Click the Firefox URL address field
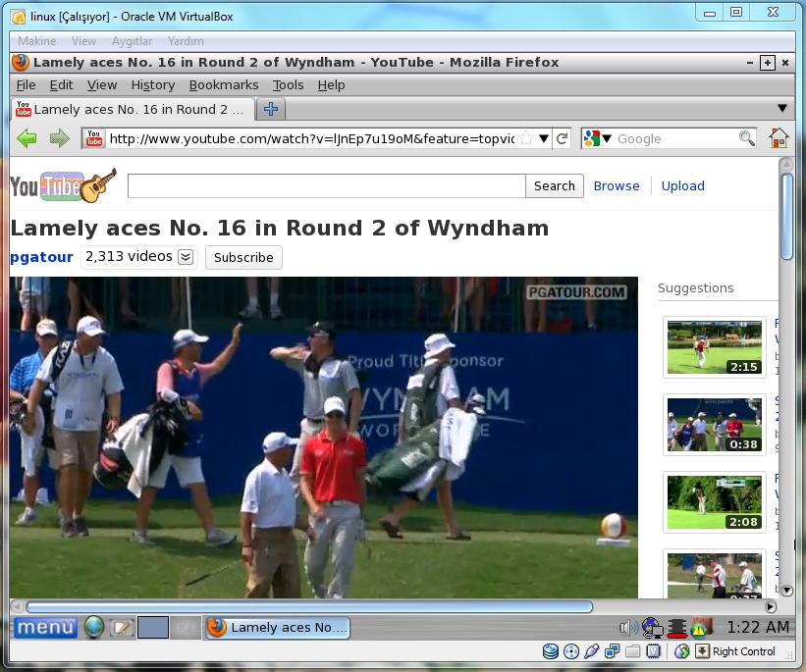The width and height of the screenshot is (806, 672). click(x=311, y=138)
